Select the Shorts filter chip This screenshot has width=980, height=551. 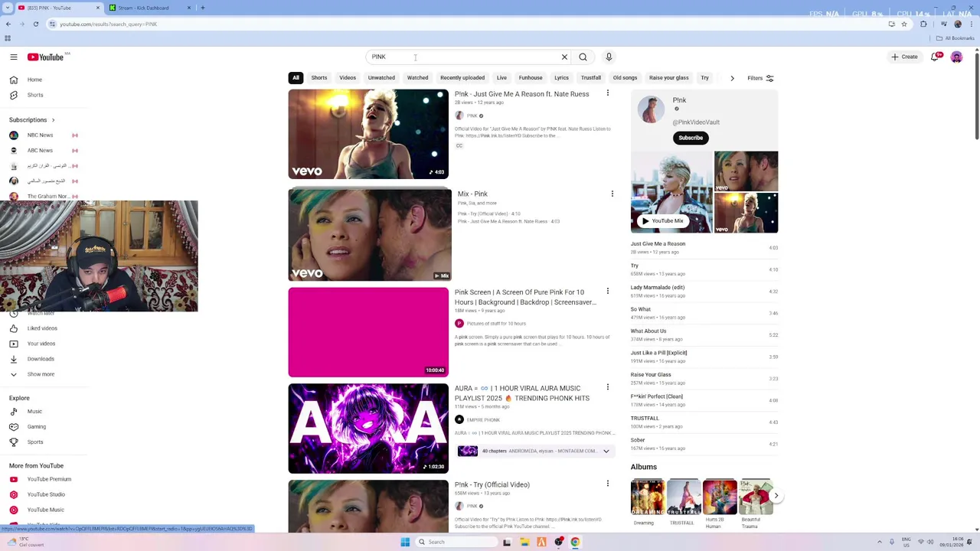[319, 77]
